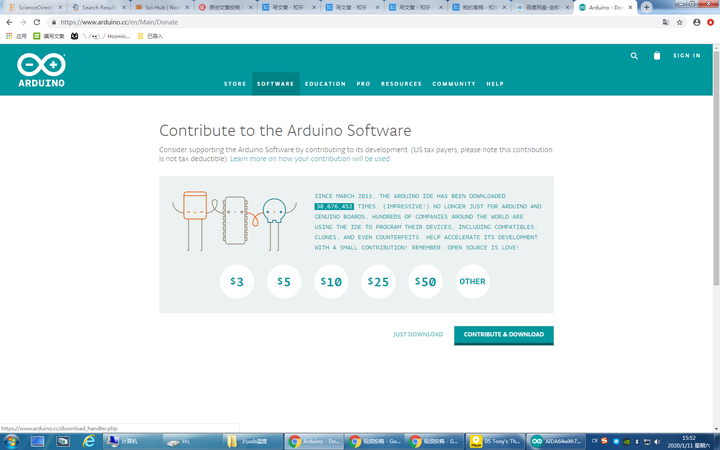The height and width of the screenshot is (450, 720).
Task: Open the Chrome profile avatar icon
Action: click(697, 22)
